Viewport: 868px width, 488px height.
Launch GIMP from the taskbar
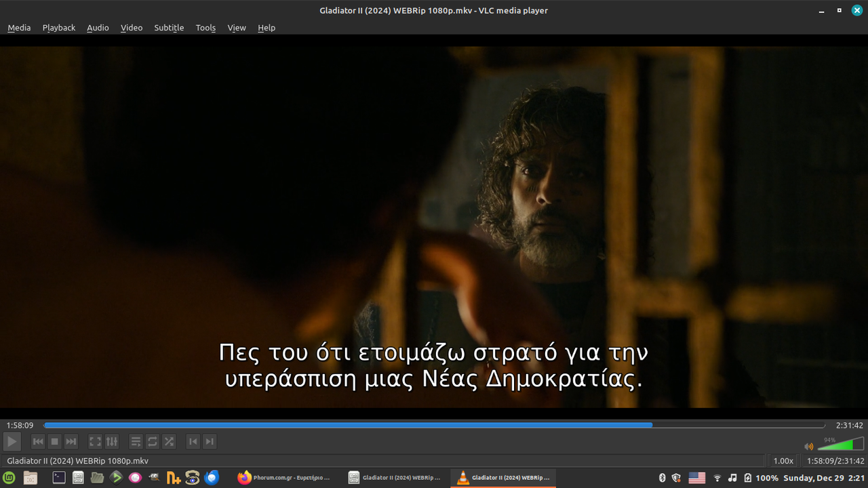[154, 478]
